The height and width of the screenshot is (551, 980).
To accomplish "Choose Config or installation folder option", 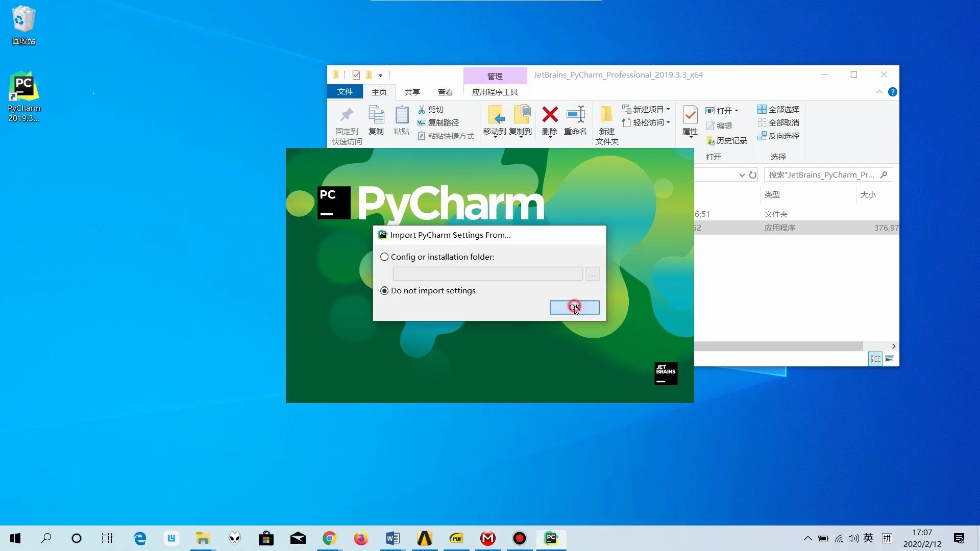I will click(x=384, y=257).
